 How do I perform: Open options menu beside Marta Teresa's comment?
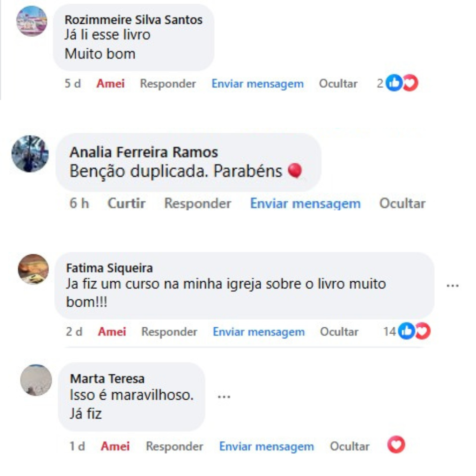click(x=224, y=397)
